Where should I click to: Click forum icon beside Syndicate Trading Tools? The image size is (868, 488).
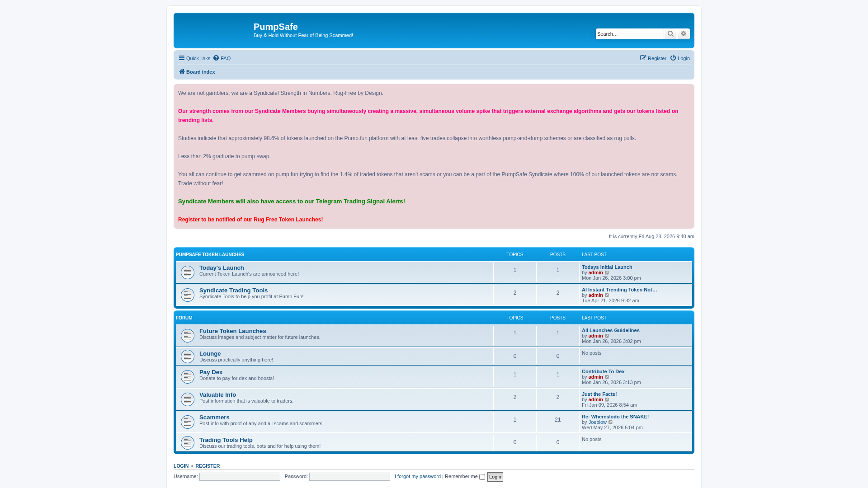point(188,295)
